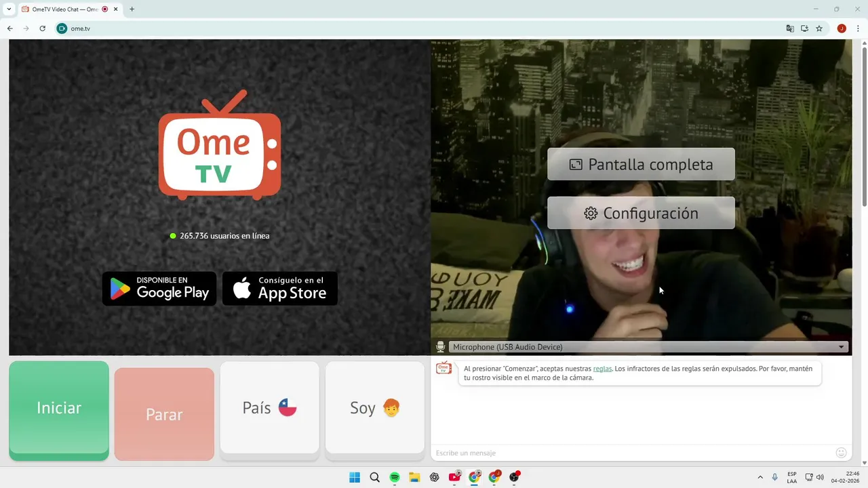
Task: Open the Google Play download badge
Action: click(x=159, y=289)
